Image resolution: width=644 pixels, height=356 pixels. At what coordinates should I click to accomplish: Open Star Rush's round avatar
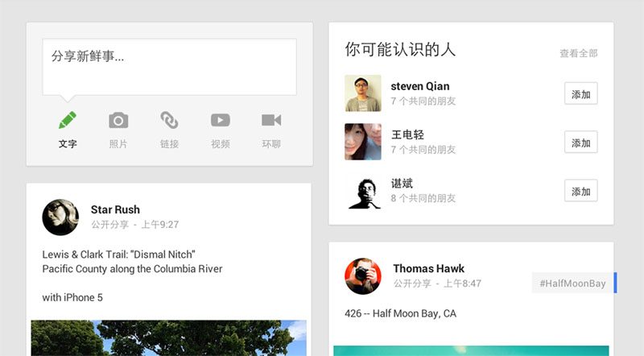point(60,217)
